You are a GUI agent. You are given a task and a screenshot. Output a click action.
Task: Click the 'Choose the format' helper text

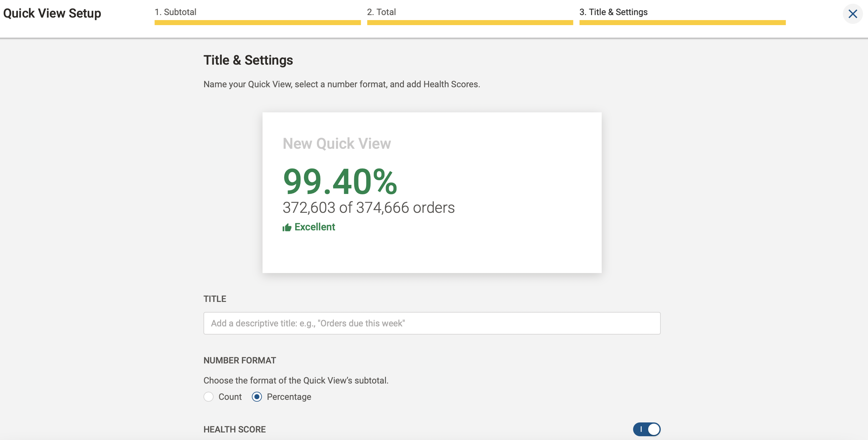[296, 380]
